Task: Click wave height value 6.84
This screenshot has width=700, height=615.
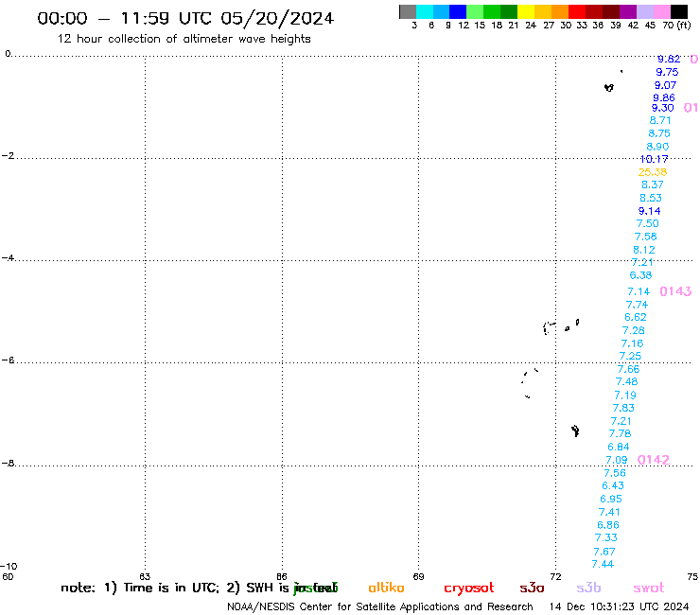Action: pyautogui.click(x=619, y=447)
